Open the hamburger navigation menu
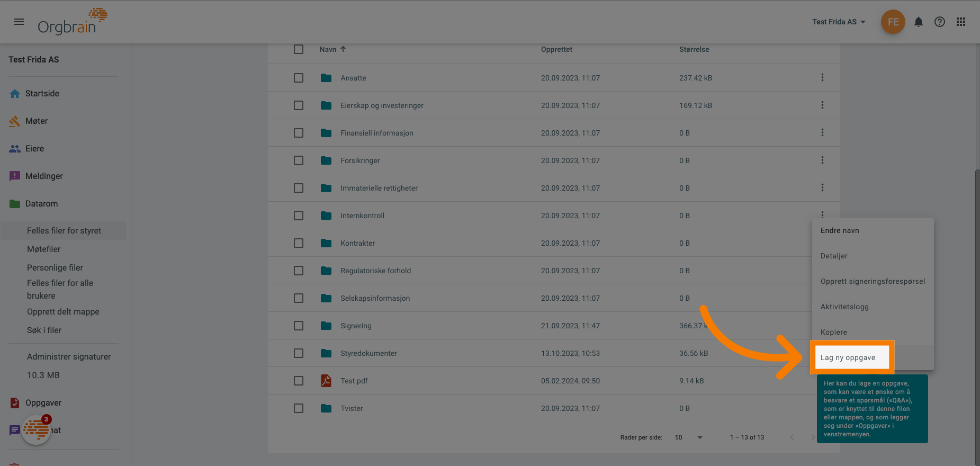980x466 pixels. point(19,22)
